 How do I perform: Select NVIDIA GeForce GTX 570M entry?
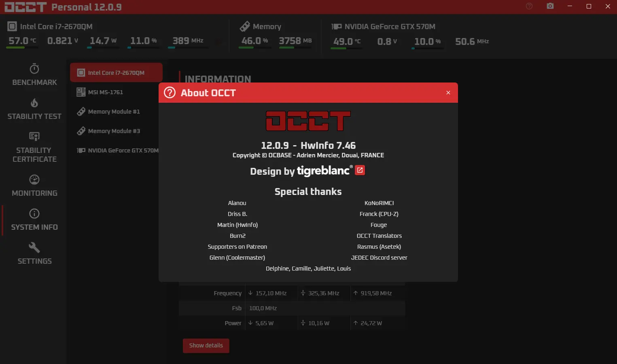116,150
